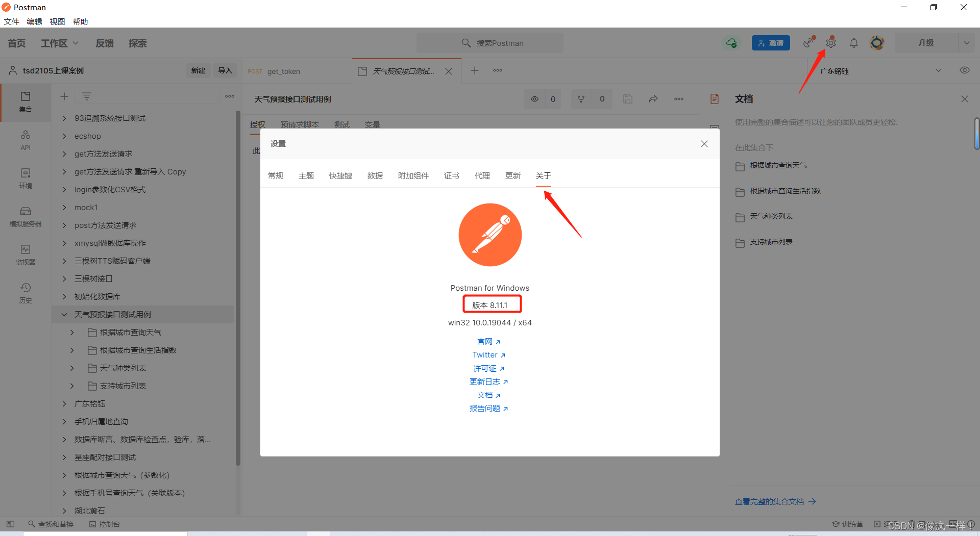Switch to the 代理 settings tab
The height and width of the screenshot is (536, 980).
coord(482,175)
